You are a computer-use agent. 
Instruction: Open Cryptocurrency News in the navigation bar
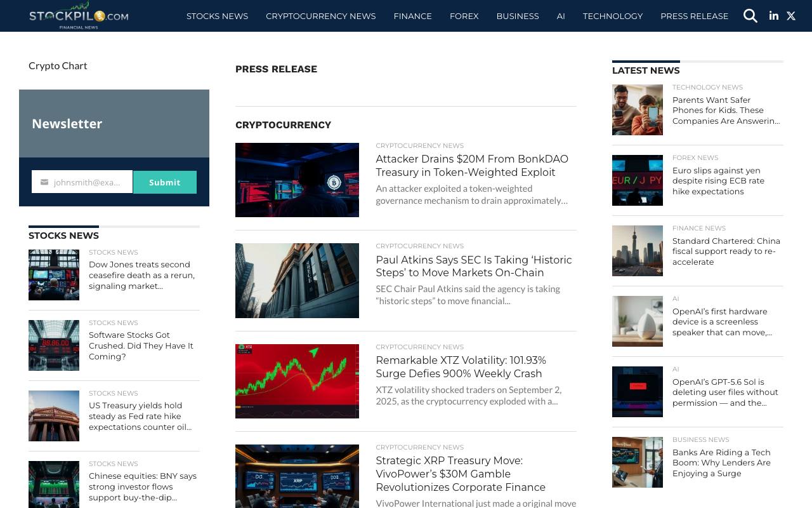tap(320, 16)
